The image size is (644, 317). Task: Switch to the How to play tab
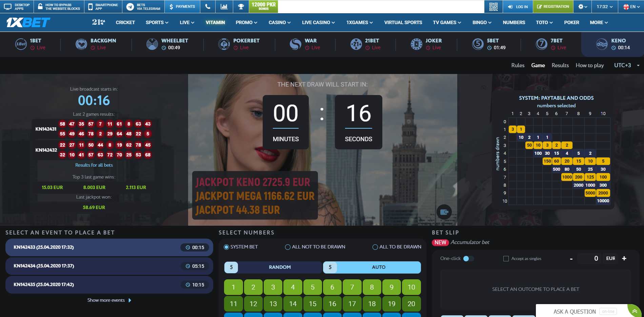(589, 65)
